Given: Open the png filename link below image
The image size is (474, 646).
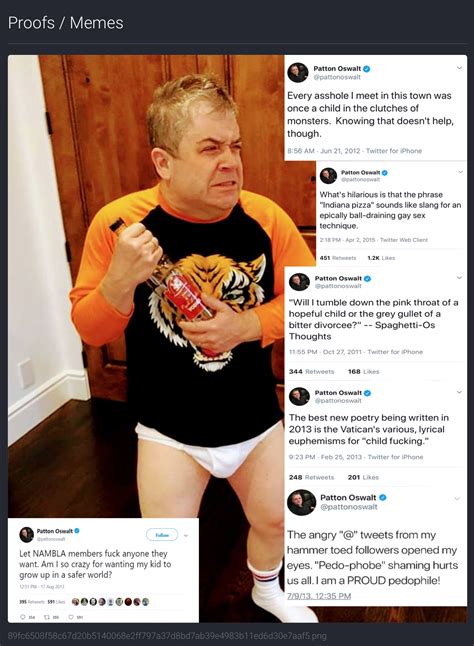Looking at the screenshot, I should tap(167, 636).
